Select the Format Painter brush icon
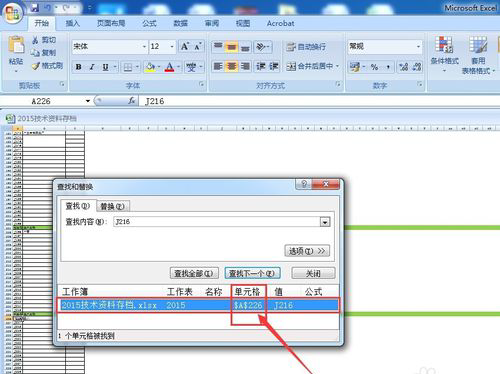 coord(35,66)
